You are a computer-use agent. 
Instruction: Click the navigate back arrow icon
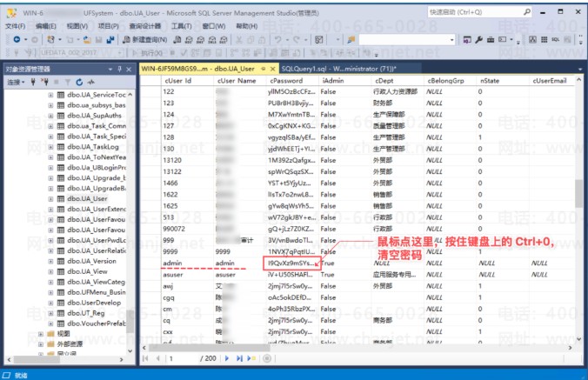point(17,39)
